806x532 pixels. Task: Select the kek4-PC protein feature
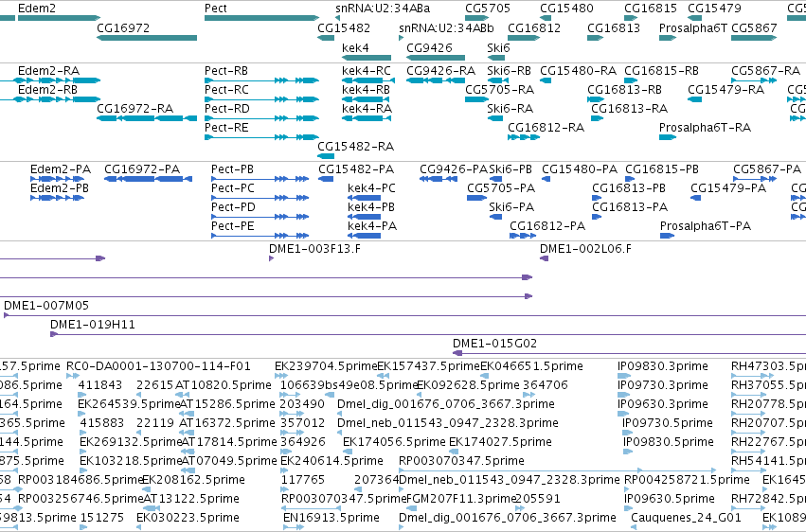click(x=365, y=198)
